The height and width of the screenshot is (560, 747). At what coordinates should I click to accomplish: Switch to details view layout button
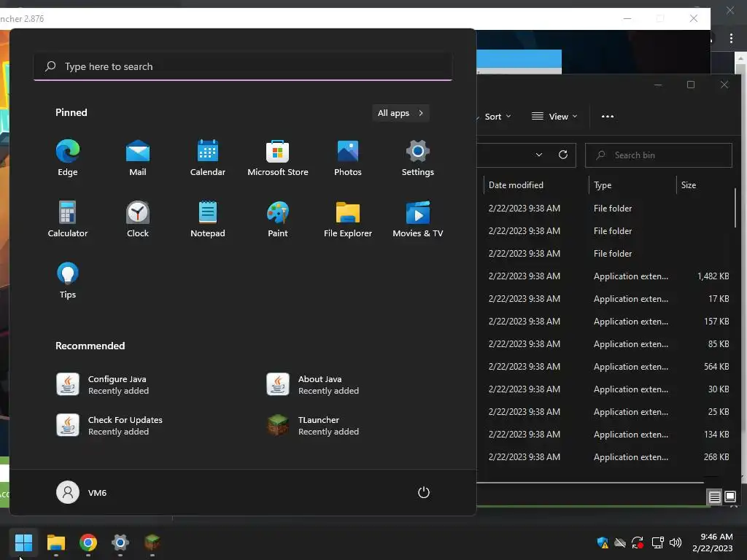click(x=715, y=497)
